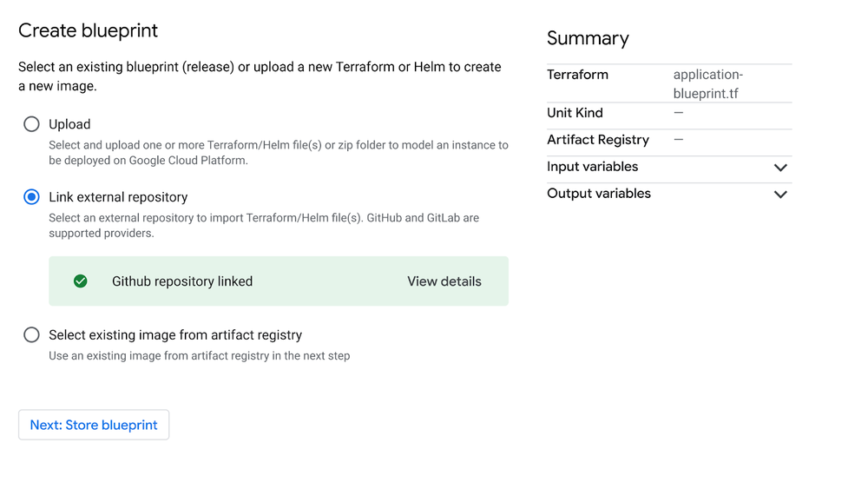This screenshot has height=489, width=868.
Task: Click Select existing image option label text
Action: point(175,335)
